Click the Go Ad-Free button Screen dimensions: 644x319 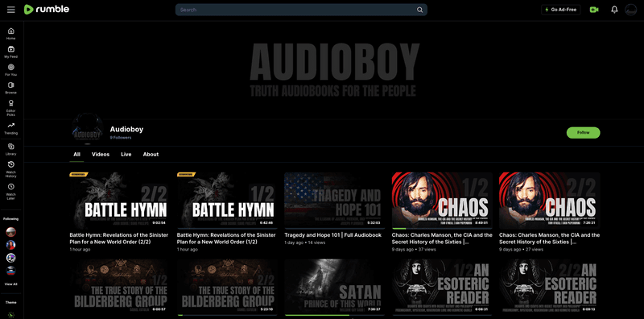point(560,10)
